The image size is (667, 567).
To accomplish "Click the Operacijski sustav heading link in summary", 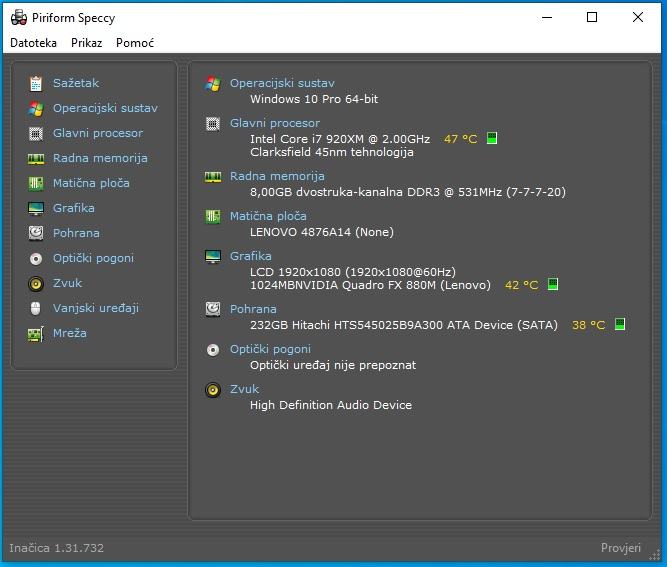I will [x=282, y=83].
